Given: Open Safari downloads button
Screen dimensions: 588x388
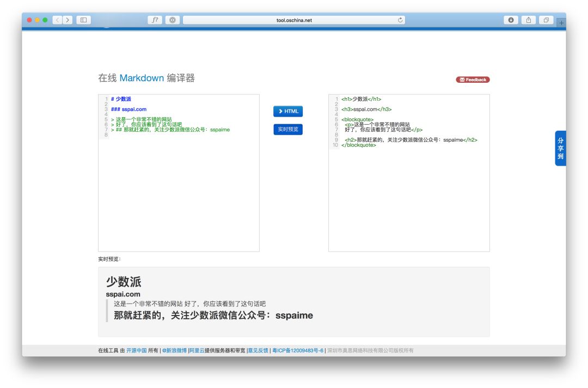Looking at the screenshot, I should (x=511, y=20).
